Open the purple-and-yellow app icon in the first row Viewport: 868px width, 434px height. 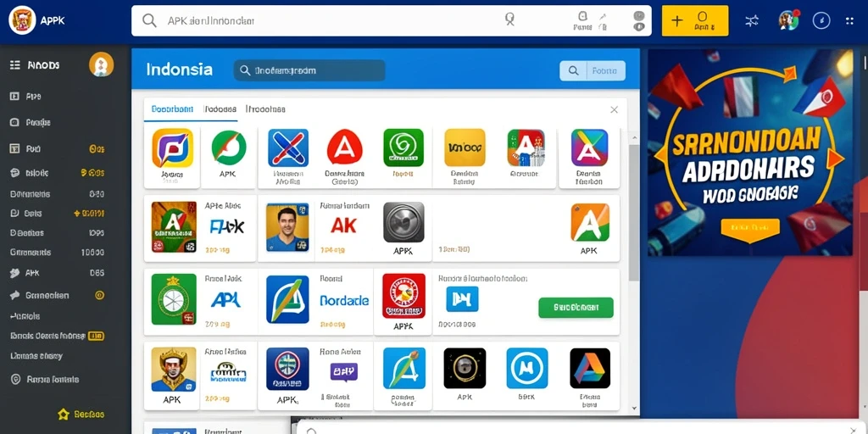(173, 147)
